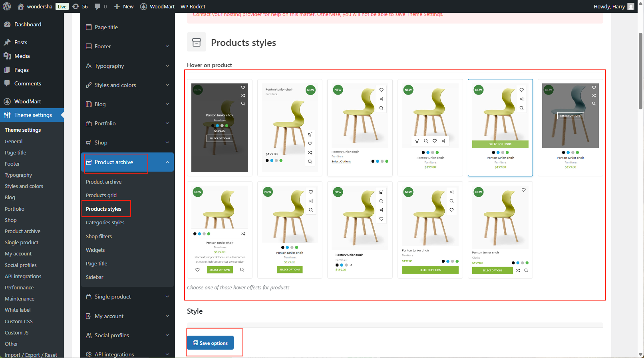Open WP Rocket from the admin bar

193,6
